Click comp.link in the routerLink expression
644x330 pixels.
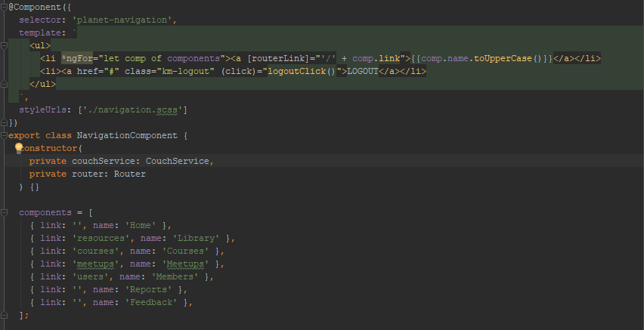(376, 58)
